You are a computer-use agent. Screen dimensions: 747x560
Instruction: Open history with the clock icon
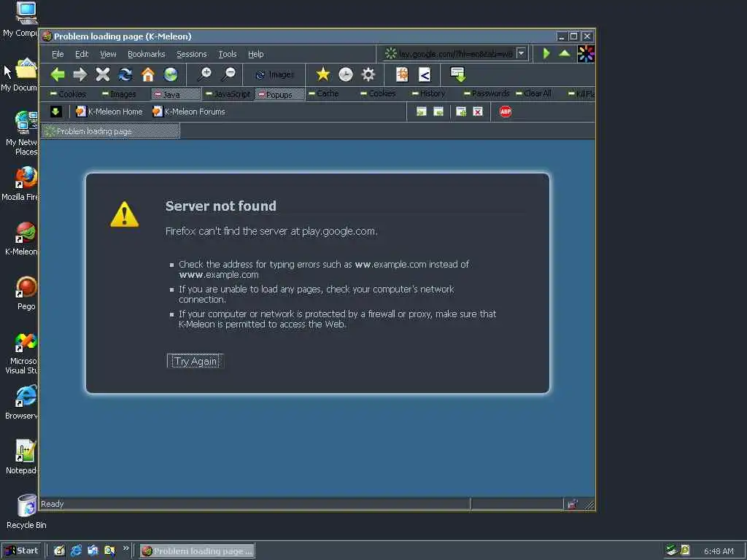click(x=345, y=74)
